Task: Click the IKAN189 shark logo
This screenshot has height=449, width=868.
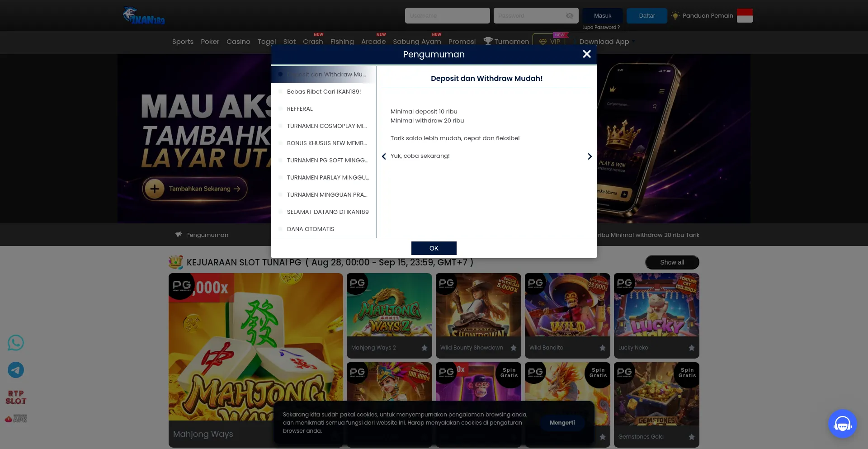Action: (144, 16)
